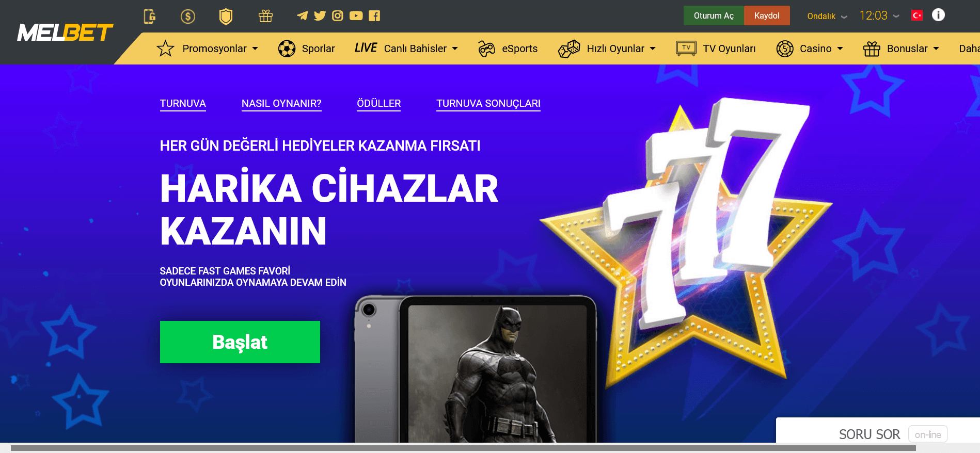The image size is (980, 453).
Task: Open the Telegram social icon
Action: tap(303, 16)
